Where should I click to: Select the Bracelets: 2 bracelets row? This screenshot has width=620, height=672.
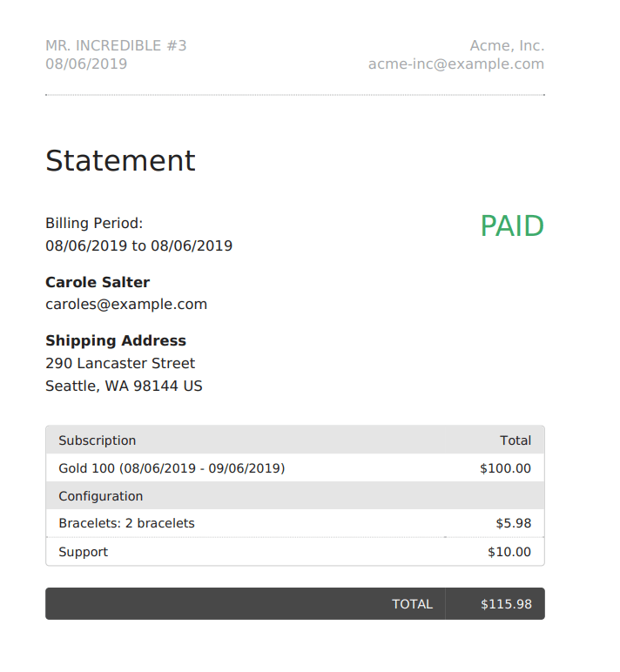(x=295, y=523)
